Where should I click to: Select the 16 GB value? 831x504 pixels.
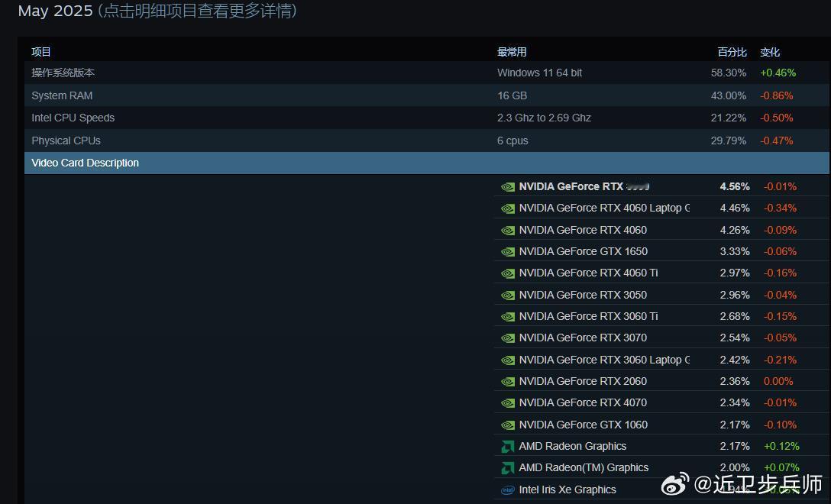pos(512,95)
